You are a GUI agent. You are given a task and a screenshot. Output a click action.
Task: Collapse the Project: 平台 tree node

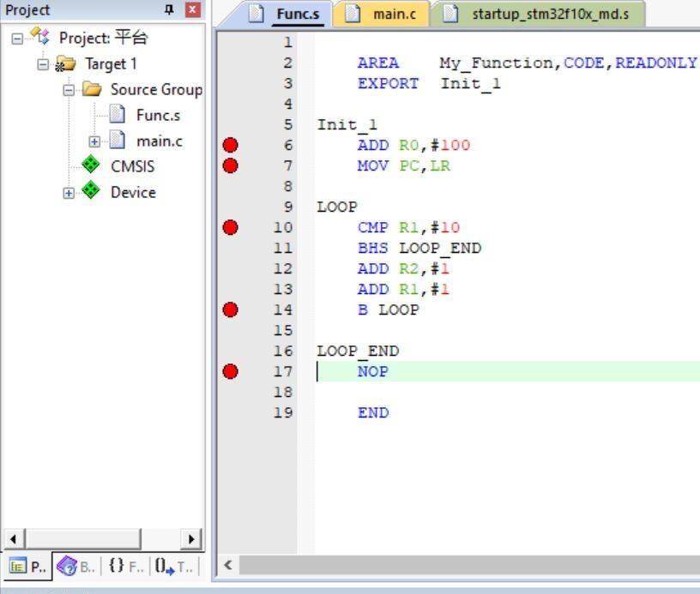click(17, 39)
